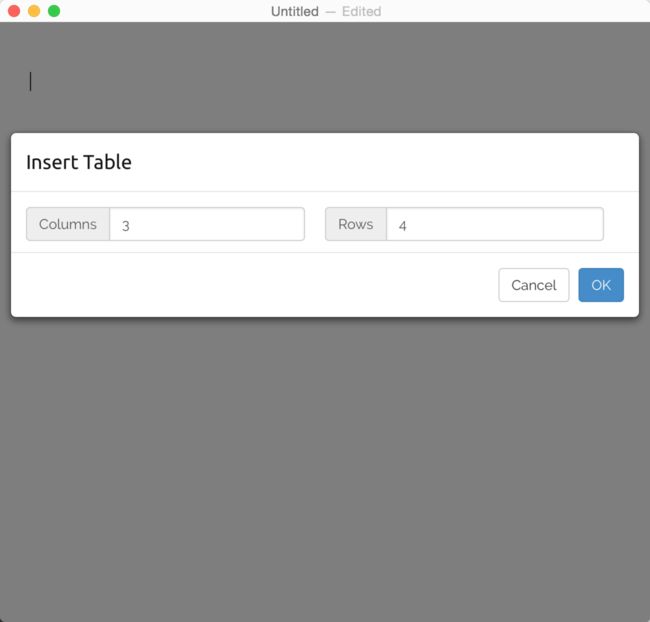This screenshot has height=622, width=650.
Task: Click the Rows number input field
Action: point(495,224)
